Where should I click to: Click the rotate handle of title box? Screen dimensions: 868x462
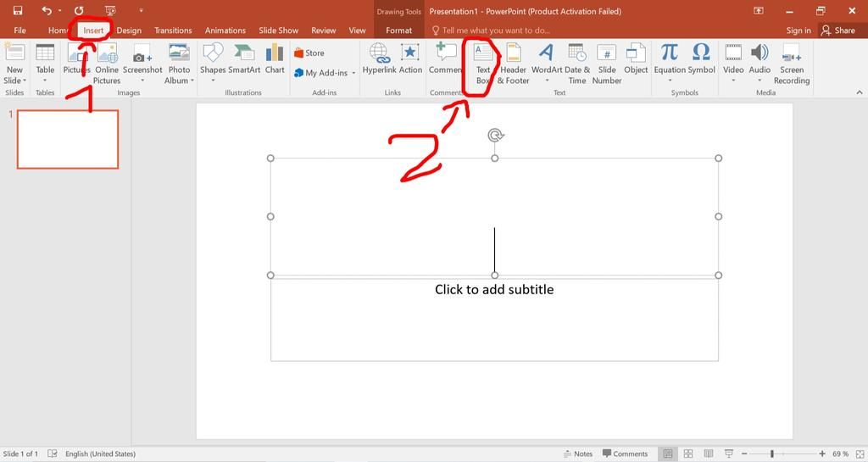495,135
